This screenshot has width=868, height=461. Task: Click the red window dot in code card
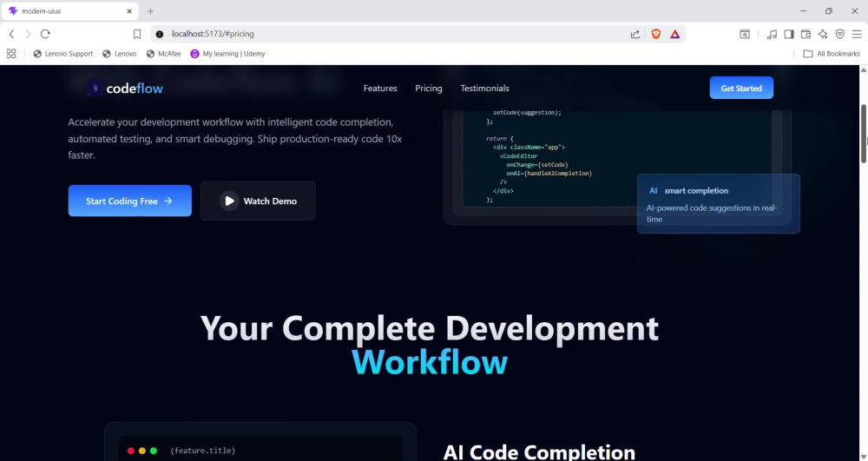click(131, 451)
